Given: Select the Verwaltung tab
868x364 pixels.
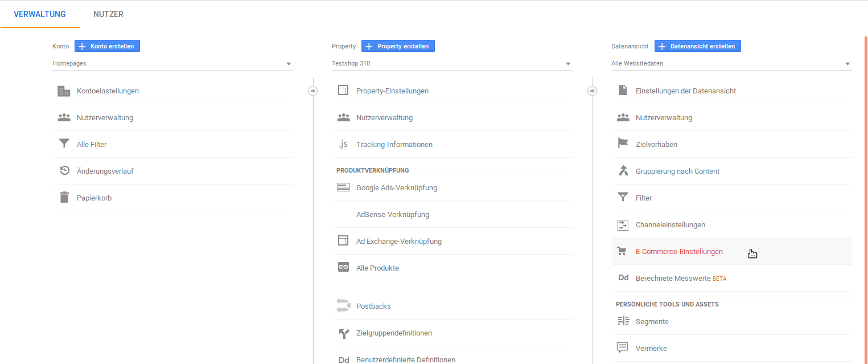Looking at the screenshot, I should click(x=40, y=14).
